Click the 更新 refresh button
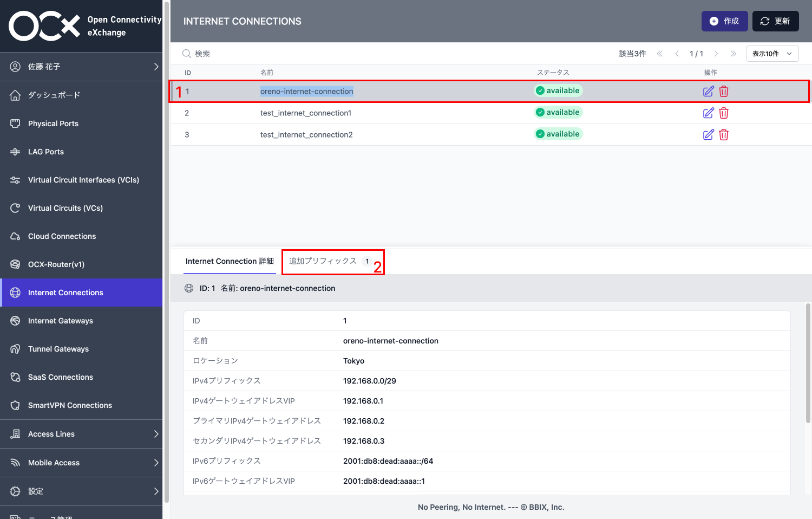 (775, 21)
